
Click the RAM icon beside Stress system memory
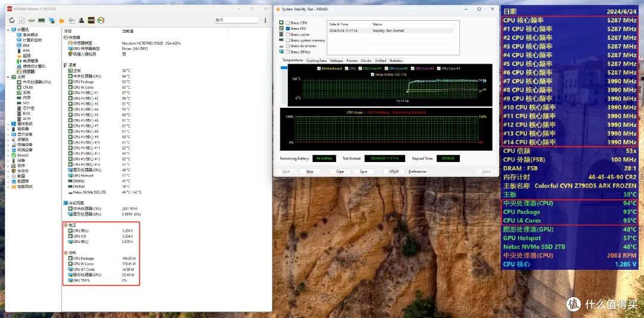pos(281,40)
